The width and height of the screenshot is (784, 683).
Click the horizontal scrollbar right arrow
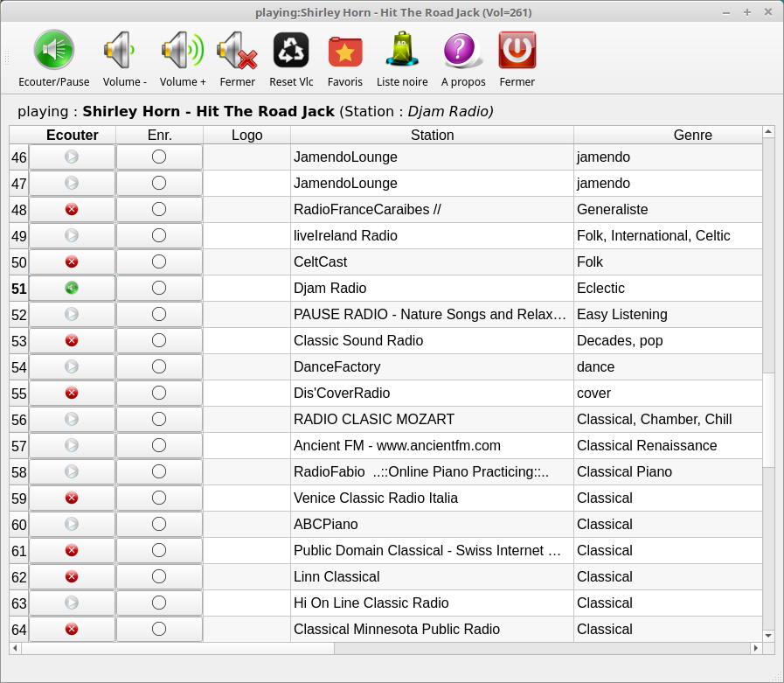(756, 648)
